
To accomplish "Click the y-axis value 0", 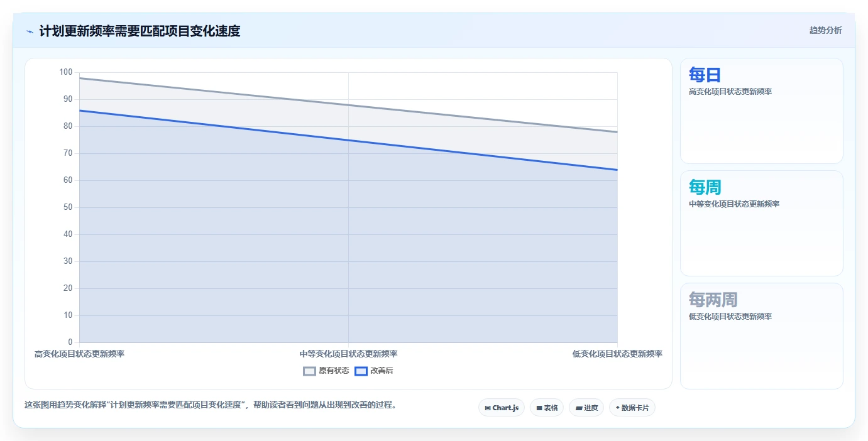I will pyautogui.click(x=70, y=342).
